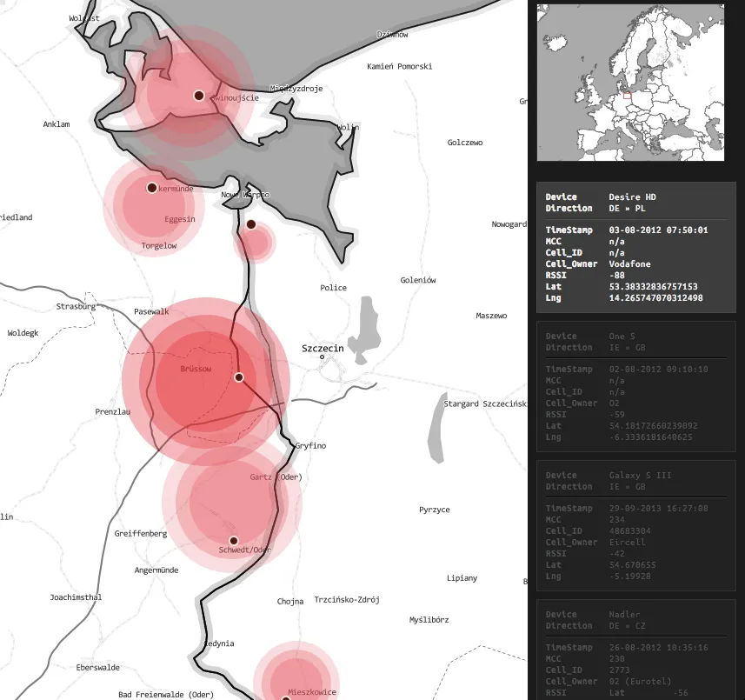Click the Greiffenberg town label
The height and width of the screenshot is (700, 745).
coord(141,534)
